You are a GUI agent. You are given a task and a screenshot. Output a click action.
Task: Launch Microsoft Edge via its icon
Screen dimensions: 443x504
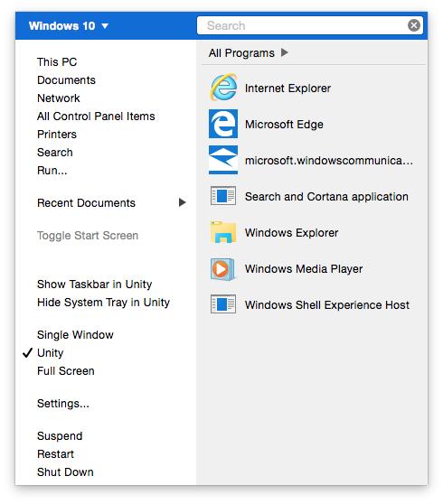(223, 124)
